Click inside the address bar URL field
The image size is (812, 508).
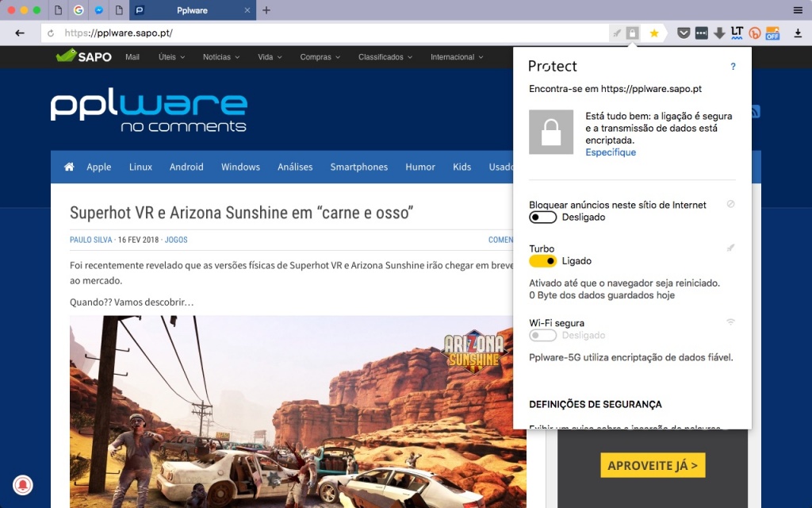point(238,33)
